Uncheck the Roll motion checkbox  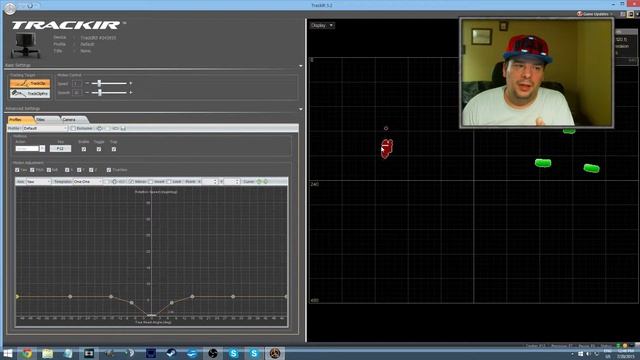[x=49, y=170]
